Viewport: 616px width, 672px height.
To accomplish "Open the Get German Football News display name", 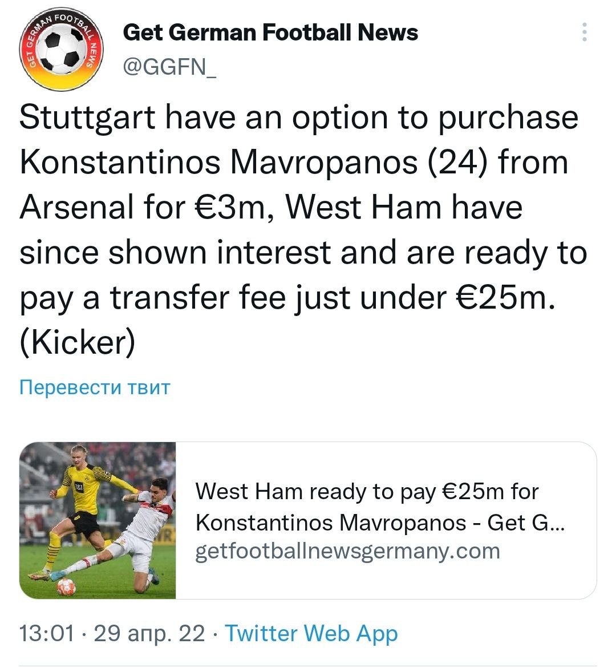I will click(270, 33).
